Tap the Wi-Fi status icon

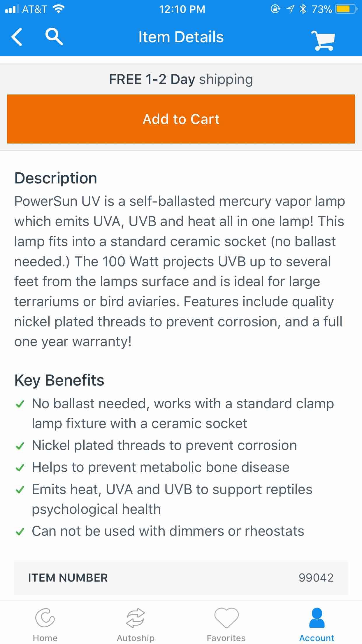click(59, 9)
